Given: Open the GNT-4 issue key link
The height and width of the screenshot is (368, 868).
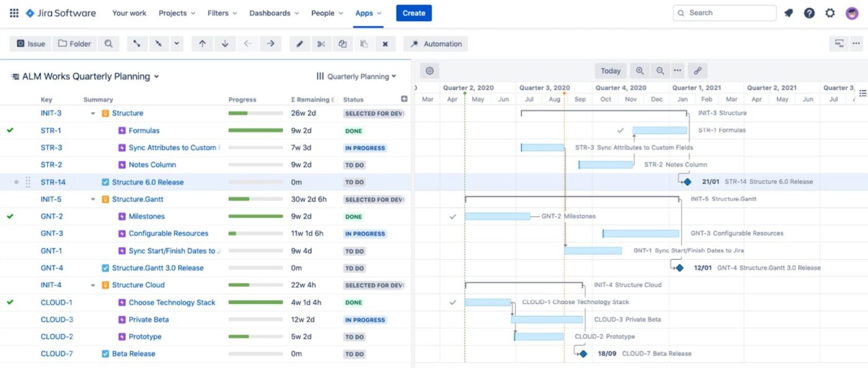Looking at the screenshot, I should click(x=52, y=268).
